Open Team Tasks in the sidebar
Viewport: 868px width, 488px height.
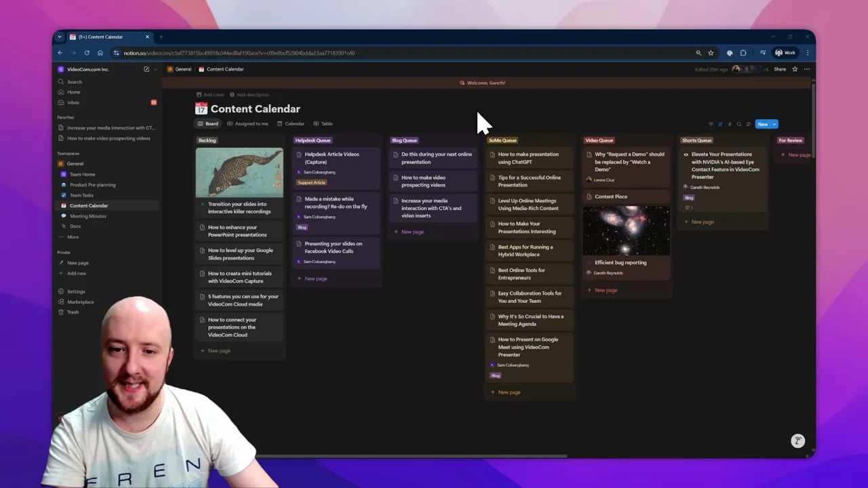pyautogui.click(x=81, y=195)
